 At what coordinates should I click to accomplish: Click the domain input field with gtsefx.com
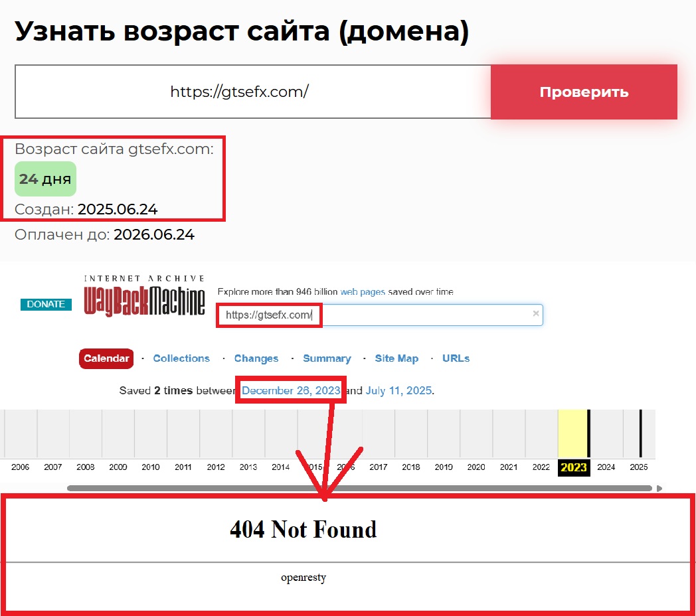click(252, 92)
